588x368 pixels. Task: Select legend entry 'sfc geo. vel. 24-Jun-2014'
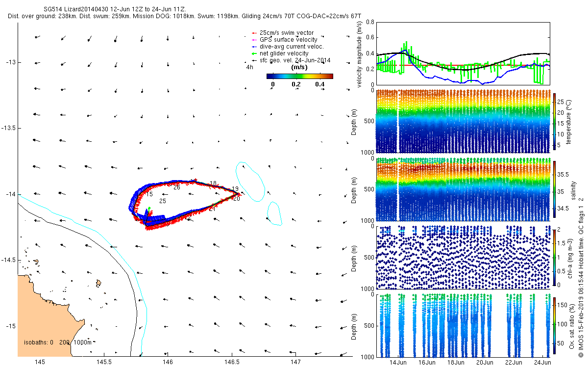pyautogui.click(x=295, y=60)
